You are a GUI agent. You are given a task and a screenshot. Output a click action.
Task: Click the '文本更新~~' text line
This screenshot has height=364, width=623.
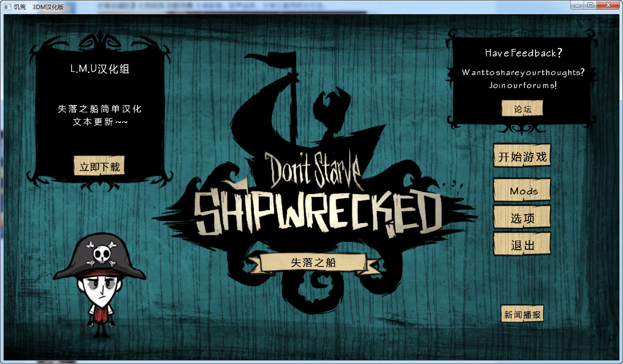tap(100, 121)
